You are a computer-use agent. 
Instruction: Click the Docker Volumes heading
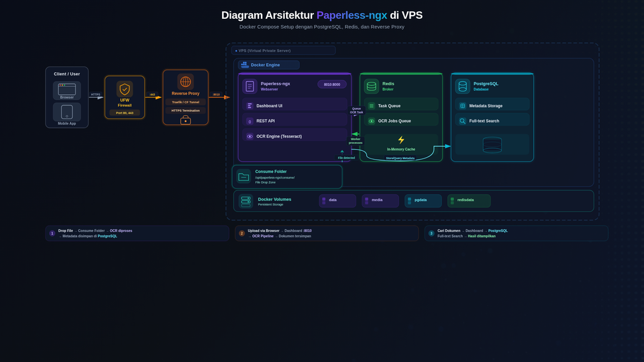(x=274, y=199)
